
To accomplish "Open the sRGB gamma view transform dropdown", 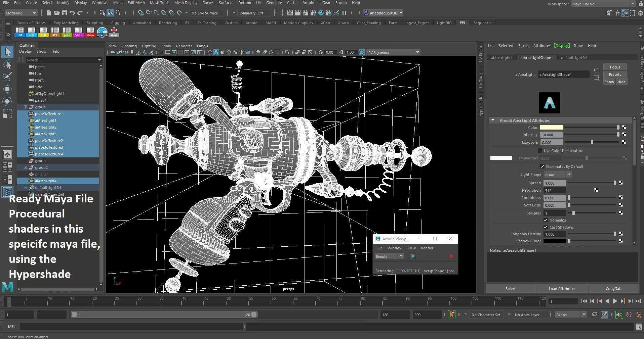I will 393,52.
